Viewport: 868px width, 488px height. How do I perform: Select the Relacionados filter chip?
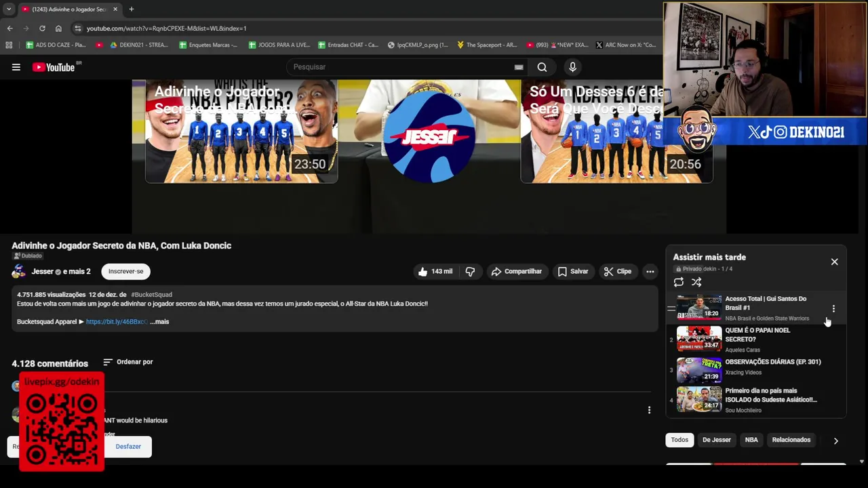pyautogui.click(x=791, y=440)
